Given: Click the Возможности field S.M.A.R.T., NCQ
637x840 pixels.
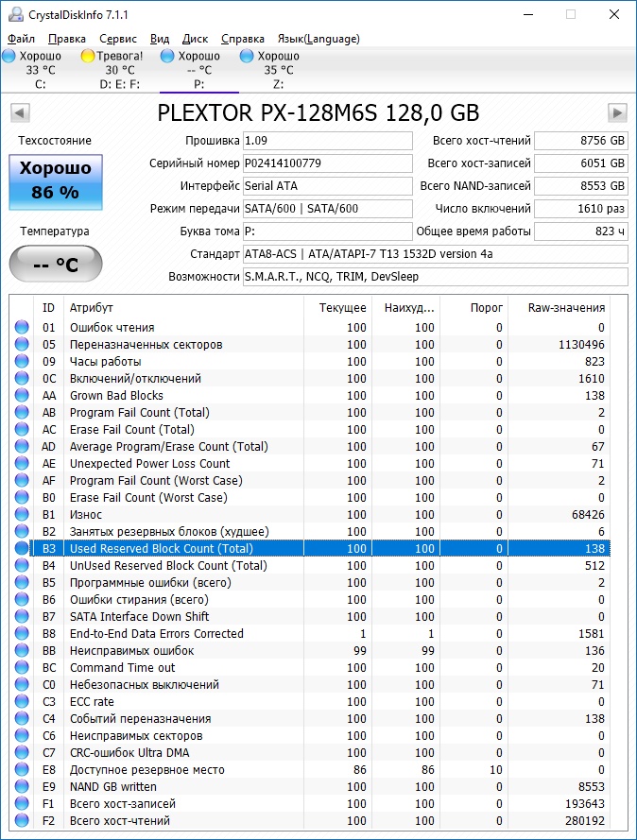Looking at the screenshot, I should coord(436,277).
